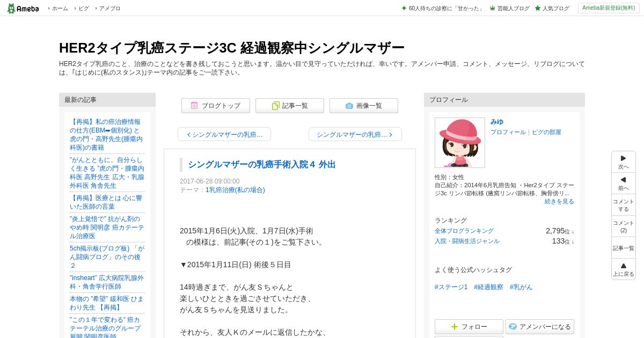Image resolution: width=644 pixels, height=338 pixels.
Task: Open アメブロ in top navigation
Action: point(109,9)
